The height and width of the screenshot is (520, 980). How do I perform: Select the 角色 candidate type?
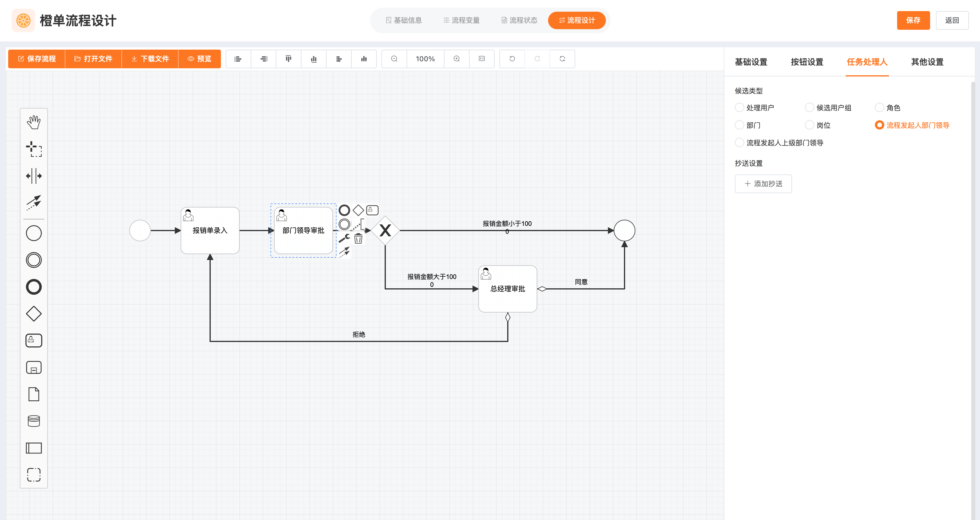click(879, 108)
